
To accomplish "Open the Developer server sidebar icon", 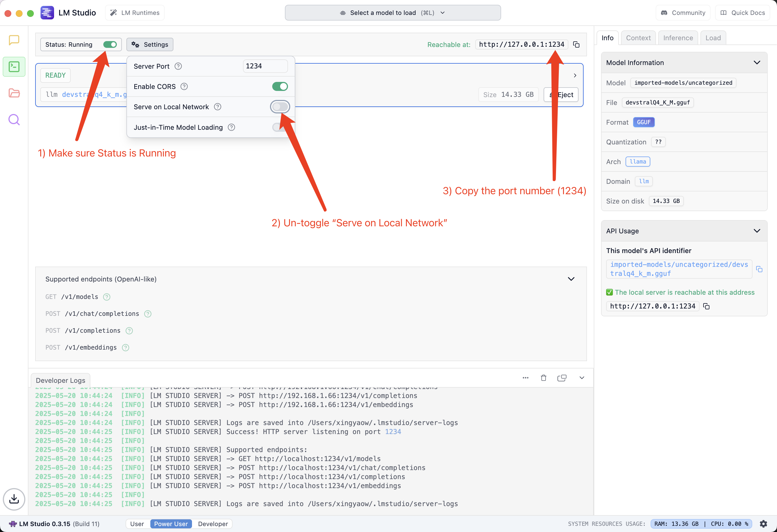I will [14, 66].
